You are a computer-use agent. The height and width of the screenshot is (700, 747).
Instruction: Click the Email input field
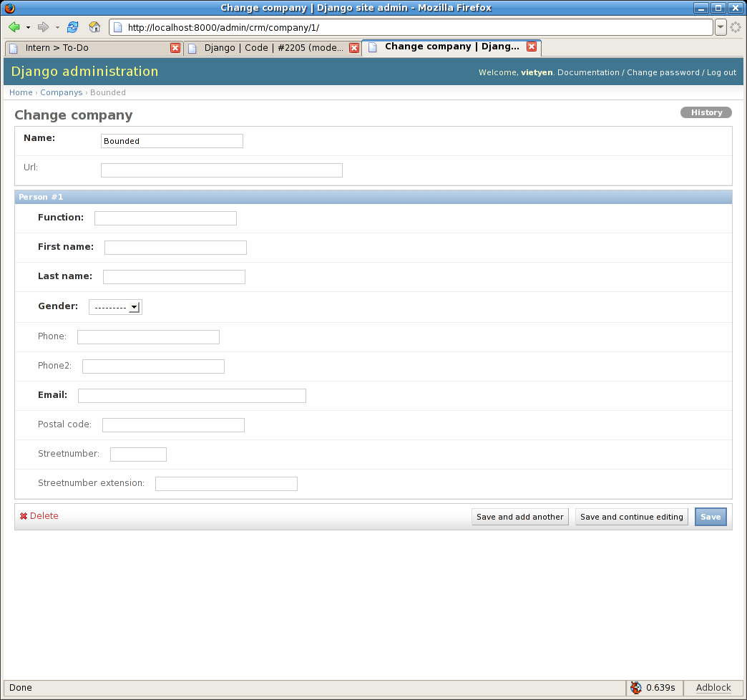pyautogui.click(x=192, y=396)
